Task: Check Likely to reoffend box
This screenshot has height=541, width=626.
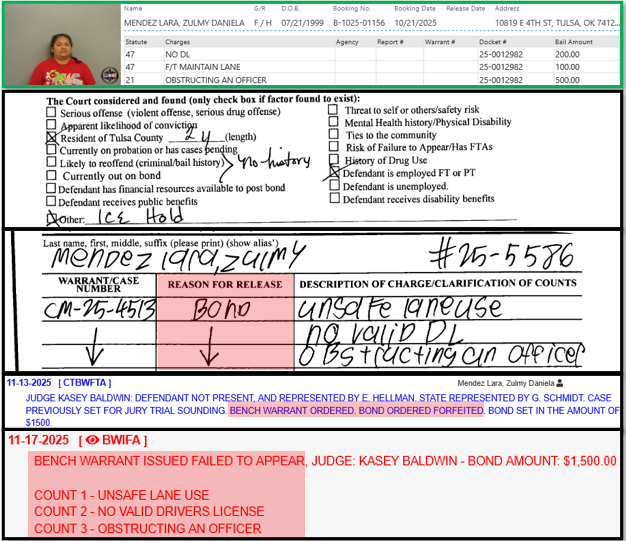Action: point(51,162)
